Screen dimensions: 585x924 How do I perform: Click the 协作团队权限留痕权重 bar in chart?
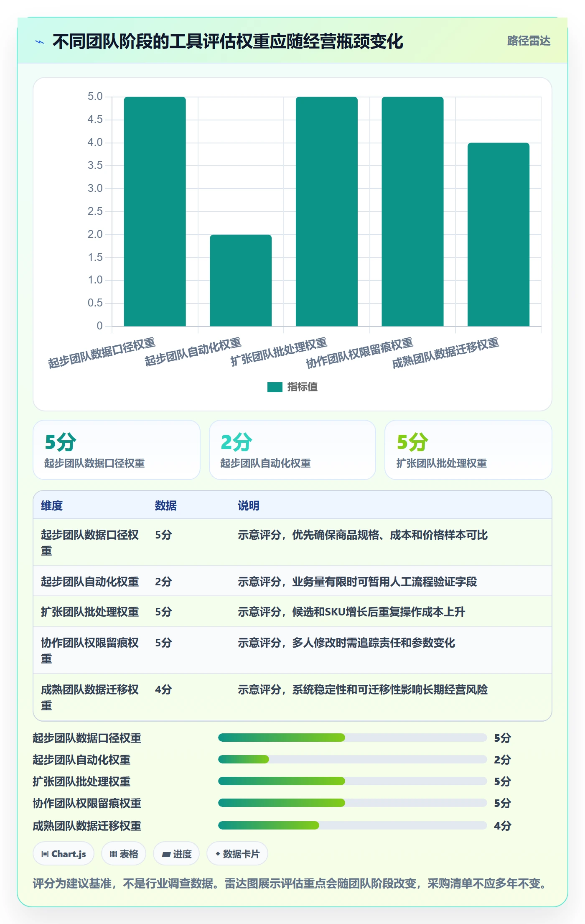tap(412, 212)
